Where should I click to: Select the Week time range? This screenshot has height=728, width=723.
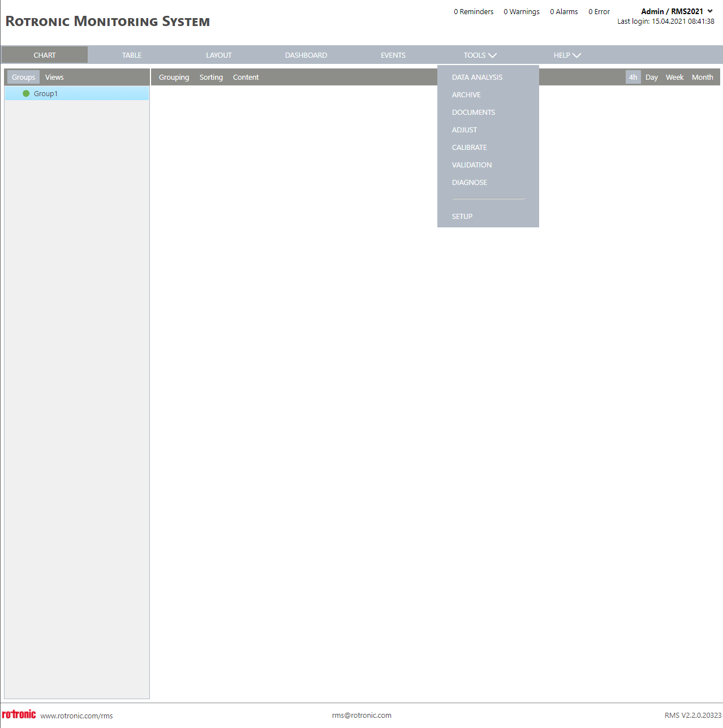pos(674,77)
